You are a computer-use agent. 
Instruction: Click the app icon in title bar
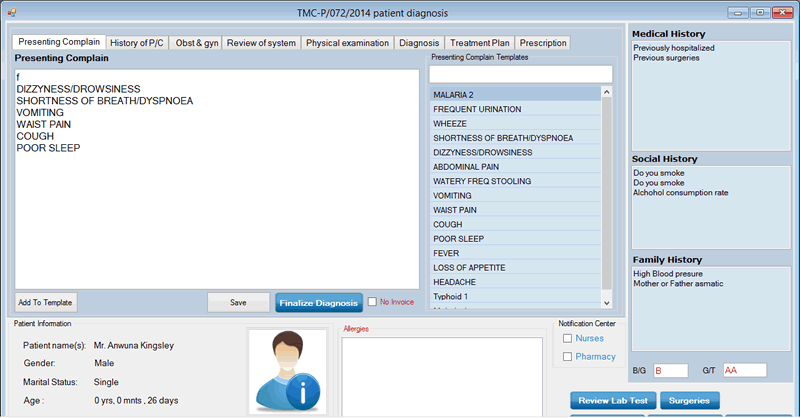click(x=12, y=13)
